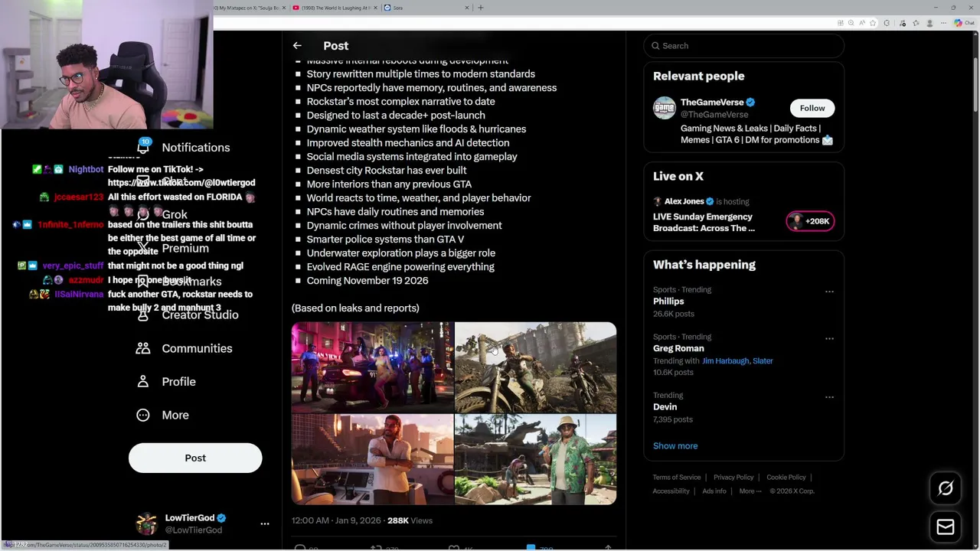
Task: Click TheGameVerse name in Relevant people
Action: 712,103
